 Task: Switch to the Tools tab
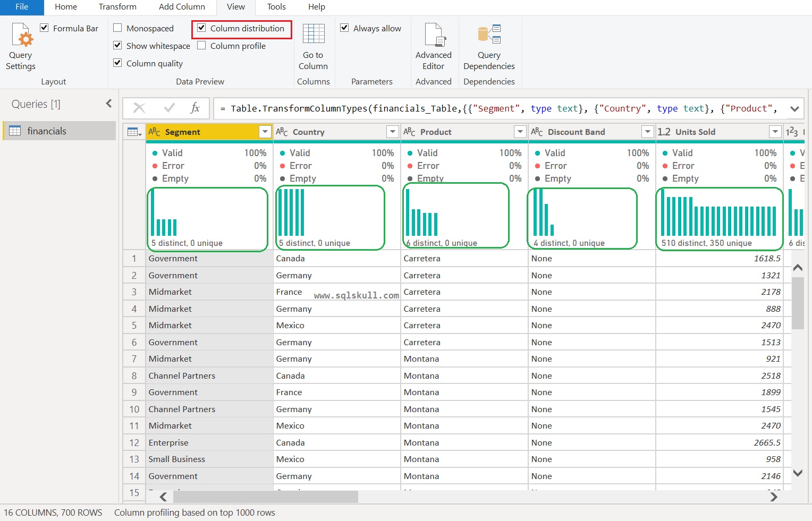pos(276,7)
